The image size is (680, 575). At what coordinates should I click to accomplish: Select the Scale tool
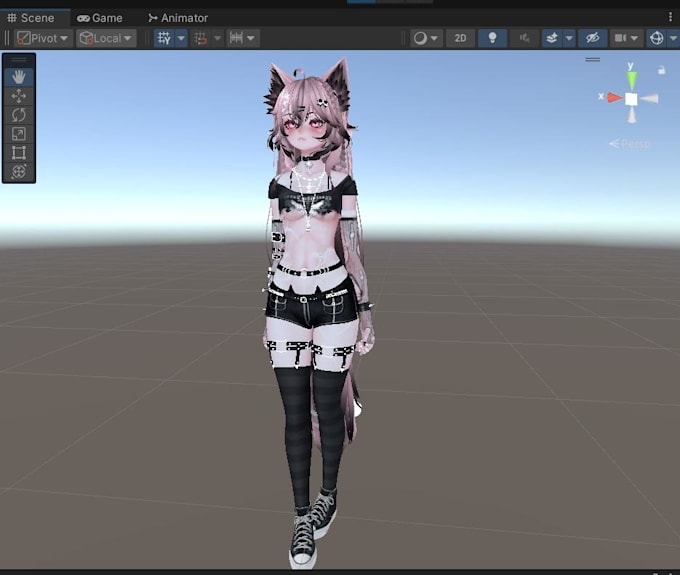click(19, 134)
